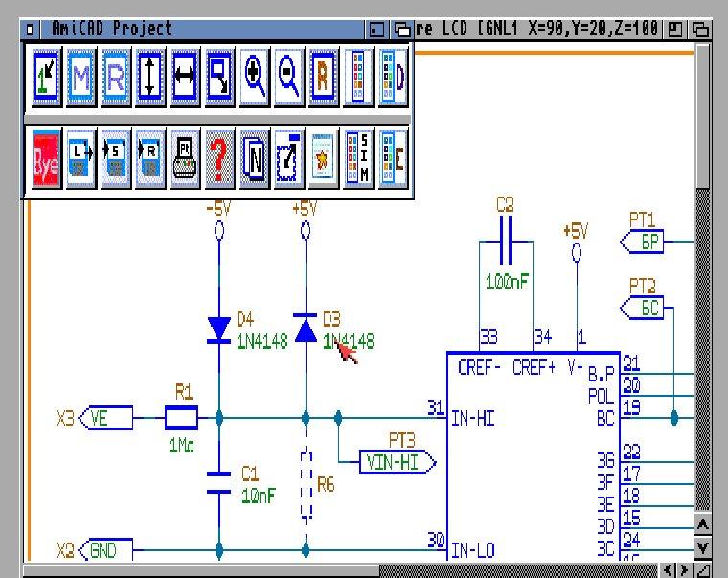The height and width of the screenshot is (578, 728).
Task: Click the component grid E icon
Action: click(x=393, y=156)
